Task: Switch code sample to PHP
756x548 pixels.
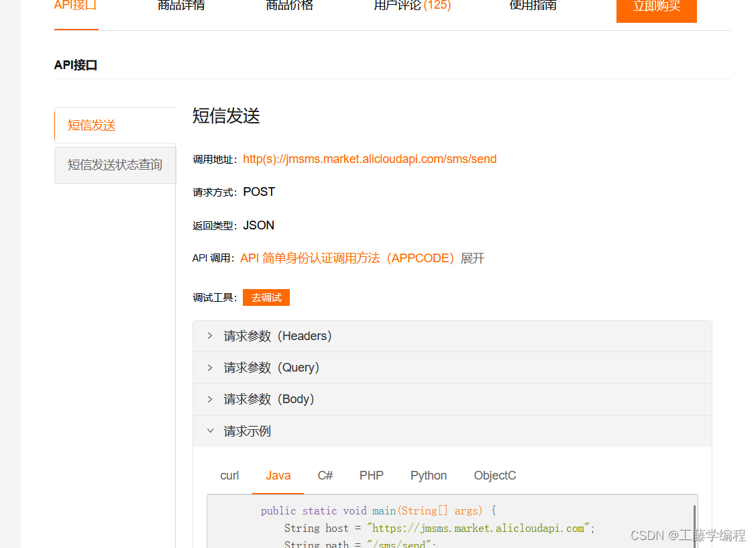Action: click(371, 476)
